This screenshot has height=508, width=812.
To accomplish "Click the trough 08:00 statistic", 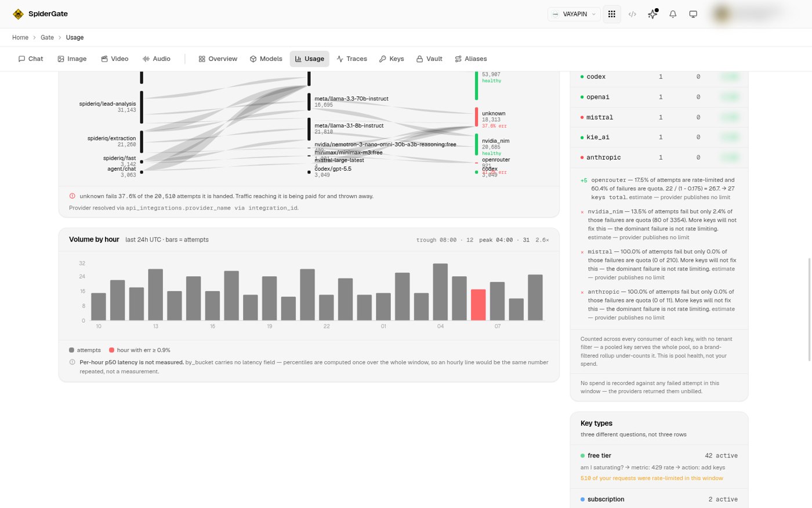I will (x=445, y=240).
